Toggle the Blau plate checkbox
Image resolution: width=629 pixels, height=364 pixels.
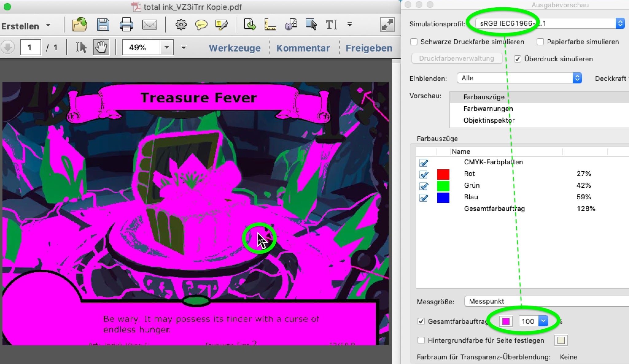(x=424, y=197)
